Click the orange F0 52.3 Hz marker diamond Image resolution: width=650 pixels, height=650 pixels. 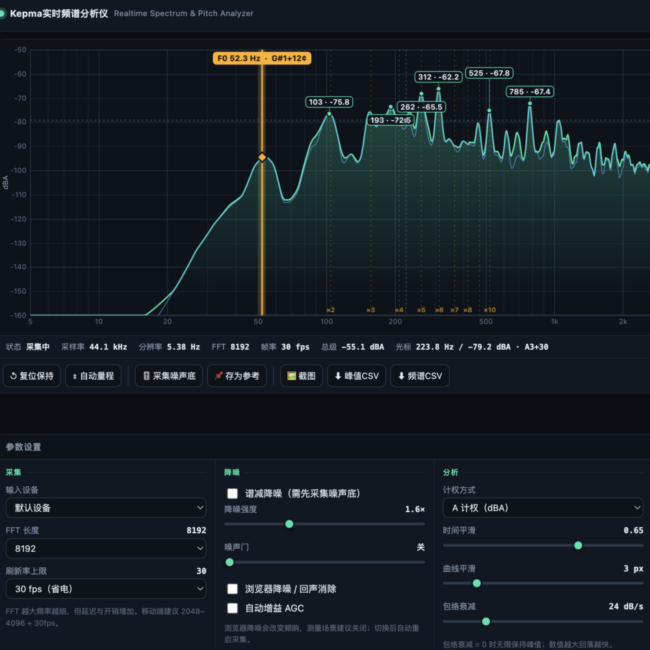coord(262,157)
